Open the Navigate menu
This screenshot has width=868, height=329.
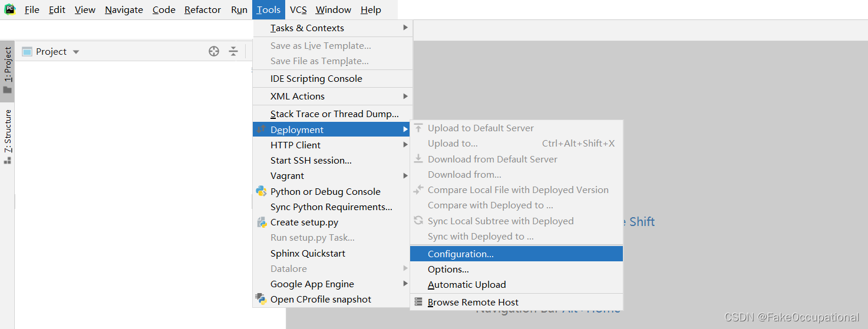(x=124, y=9)
